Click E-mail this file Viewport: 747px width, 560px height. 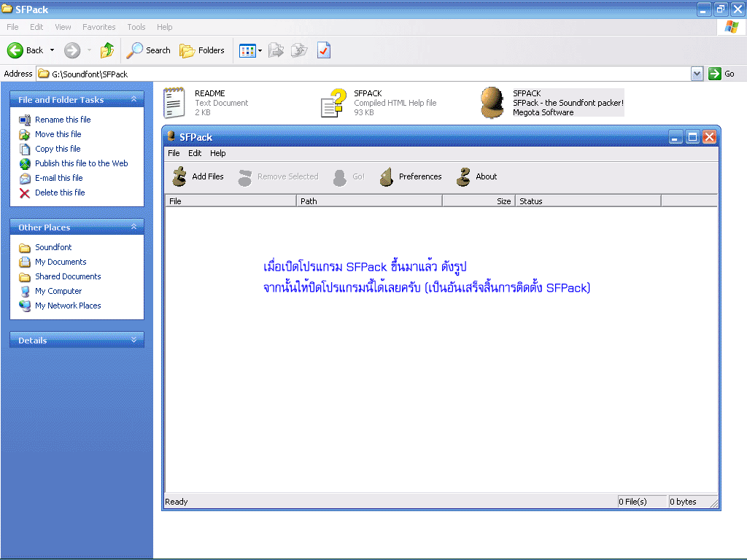[x=59, y=178]
